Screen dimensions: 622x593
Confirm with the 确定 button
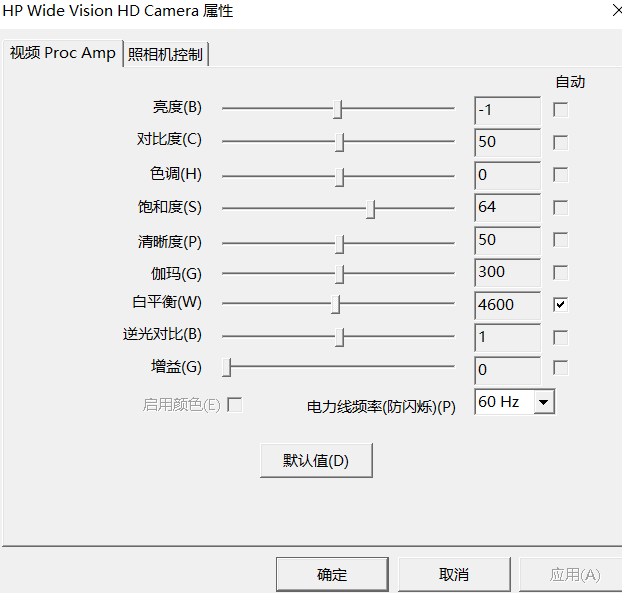(x=332, y=574)
